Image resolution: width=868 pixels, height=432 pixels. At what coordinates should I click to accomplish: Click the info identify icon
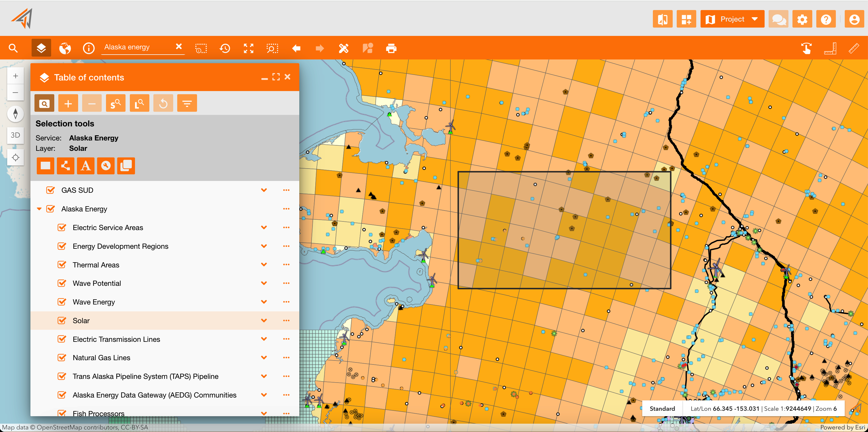tap(89, 48)
